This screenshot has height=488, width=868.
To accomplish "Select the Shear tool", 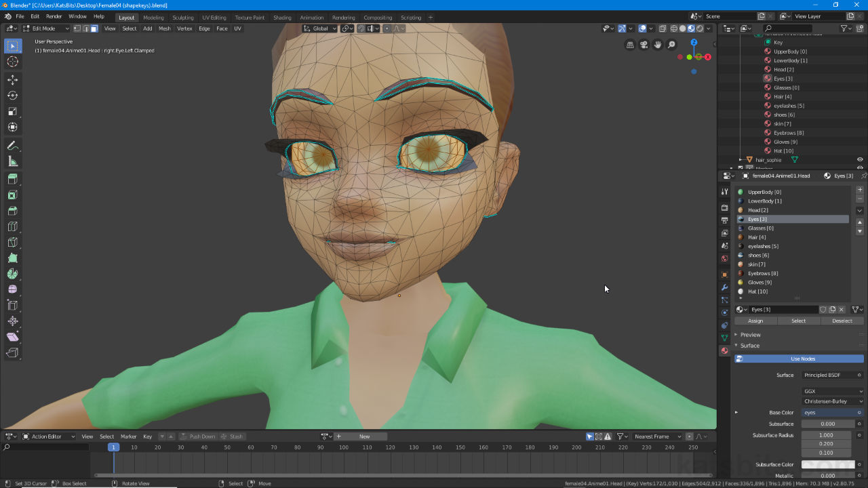I will [x=12, y=337].
